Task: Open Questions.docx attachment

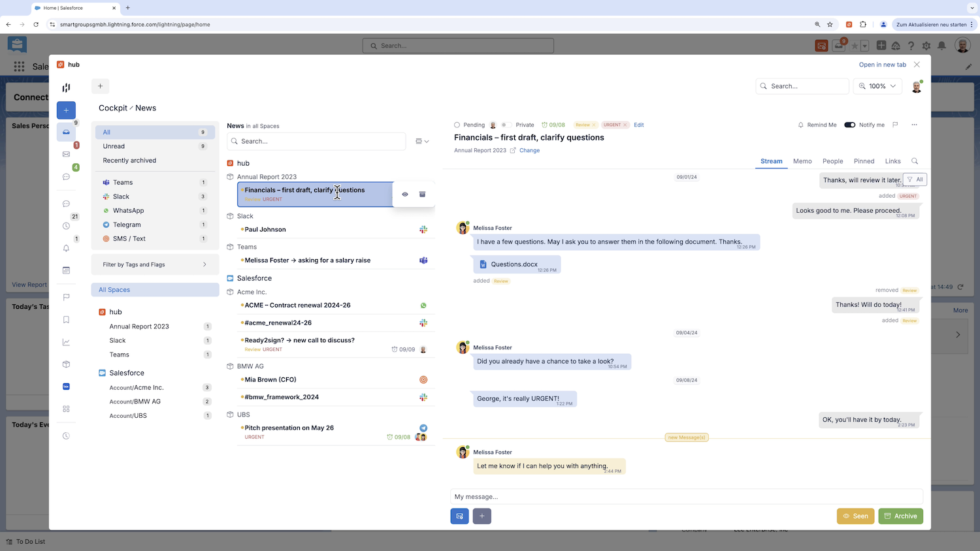Action: [x=514, y=264]
